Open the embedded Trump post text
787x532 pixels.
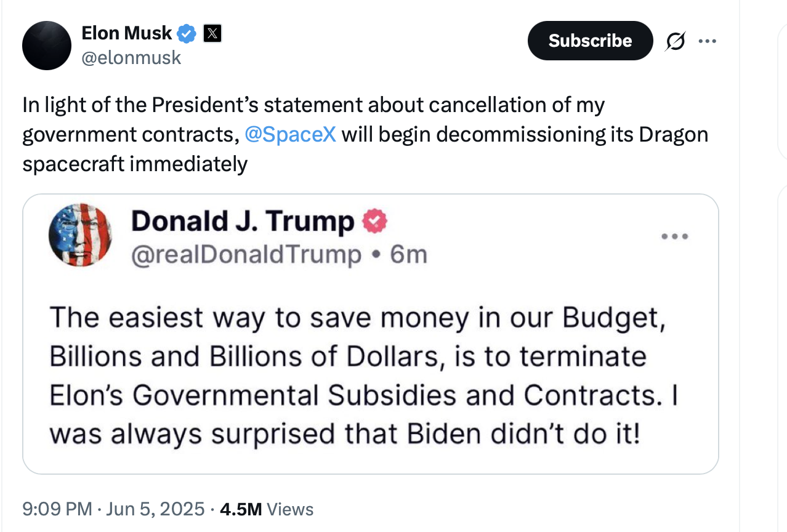(363, 376)
